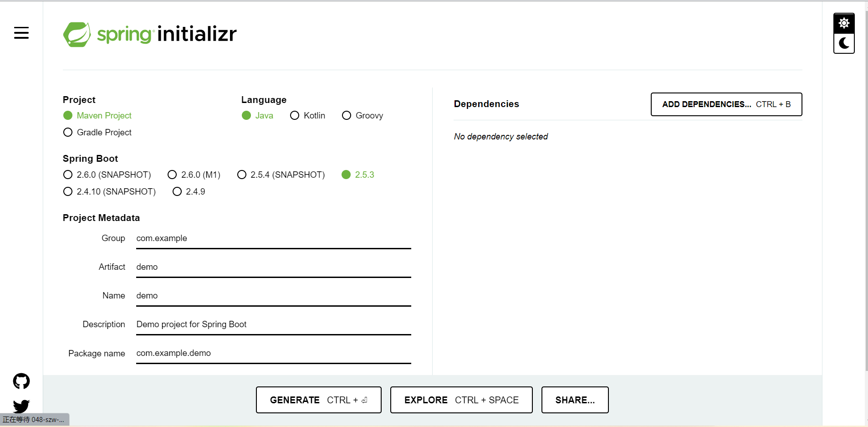Click the Spring Boot heading

(90, 159)
